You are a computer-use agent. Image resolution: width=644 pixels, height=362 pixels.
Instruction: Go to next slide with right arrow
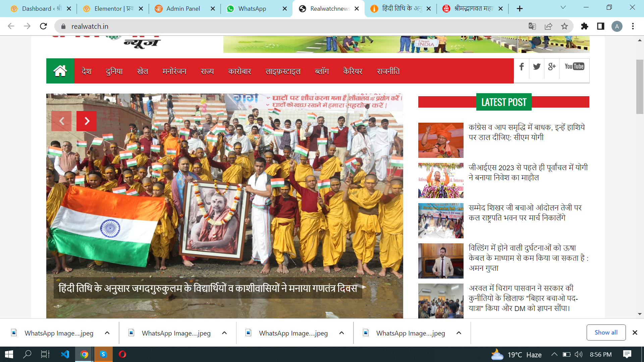(87, 121)
